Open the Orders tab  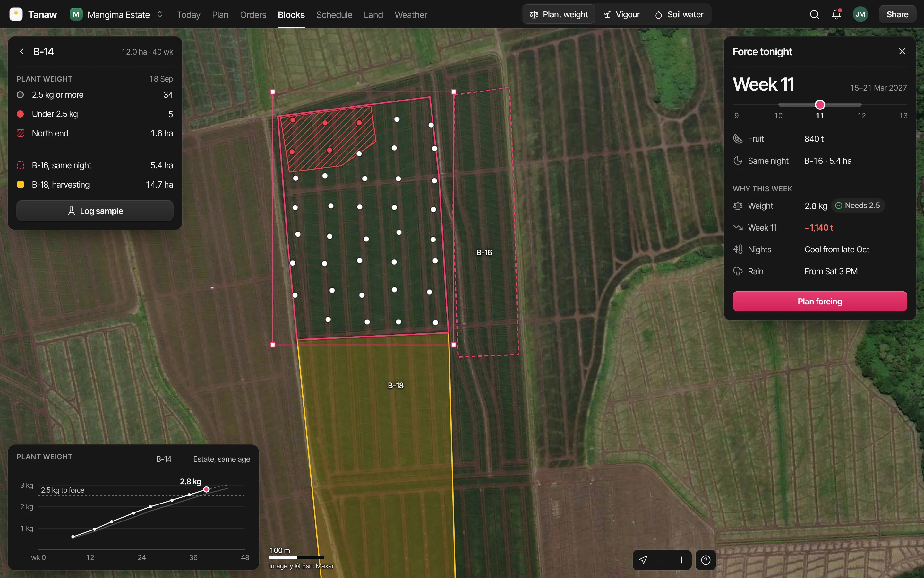[x=253, y=14]
